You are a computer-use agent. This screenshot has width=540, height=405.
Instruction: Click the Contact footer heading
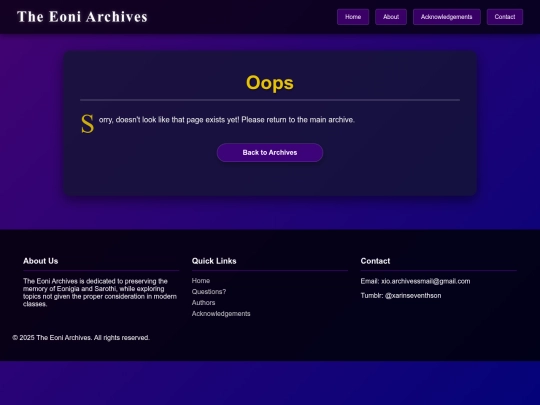375,261
